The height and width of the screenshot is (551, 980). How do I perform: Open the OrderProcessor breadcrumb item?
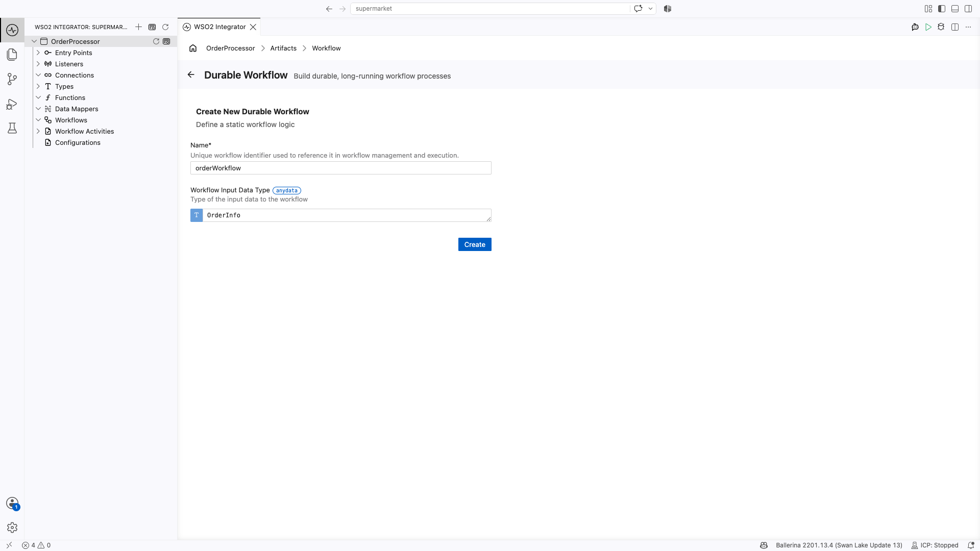[230, 48]
